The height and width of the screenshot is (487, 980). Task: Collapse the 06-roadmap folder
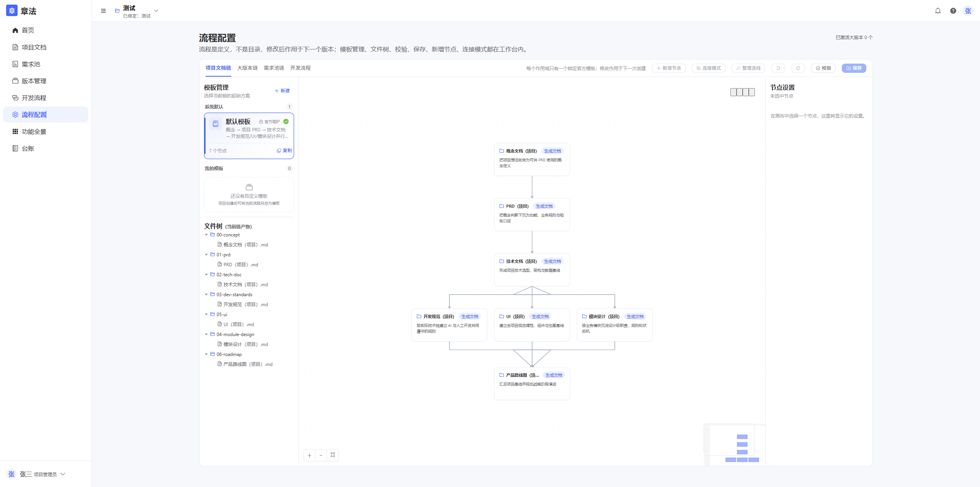tap(206, 354)
